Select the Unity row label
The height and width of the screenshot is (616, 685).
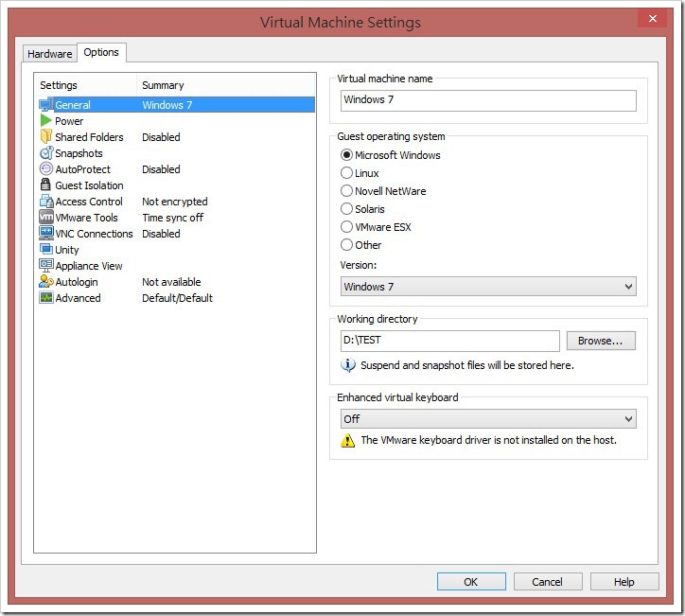pos(67,250)
